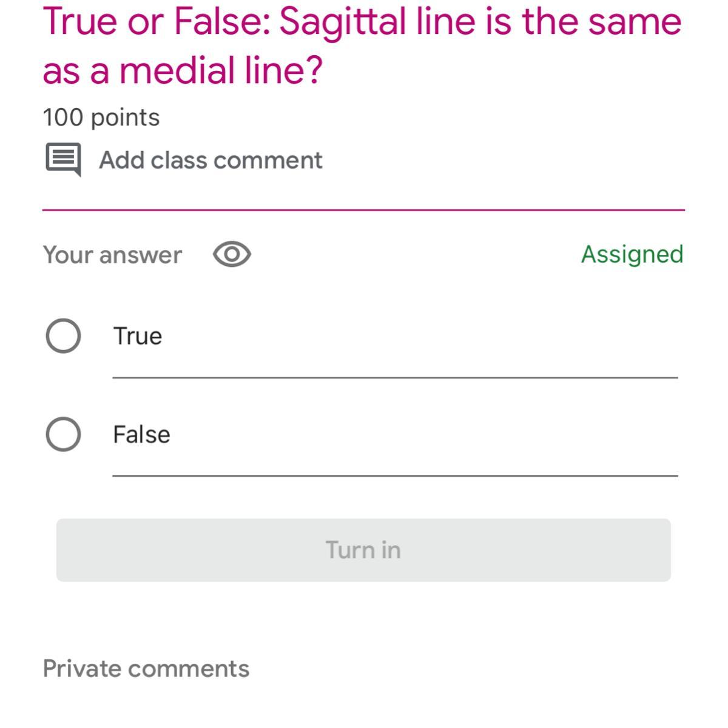Viewport: 728px width, 728px height.
Task: Click the class comment speech-bubble icon
Action: [63, 160]
